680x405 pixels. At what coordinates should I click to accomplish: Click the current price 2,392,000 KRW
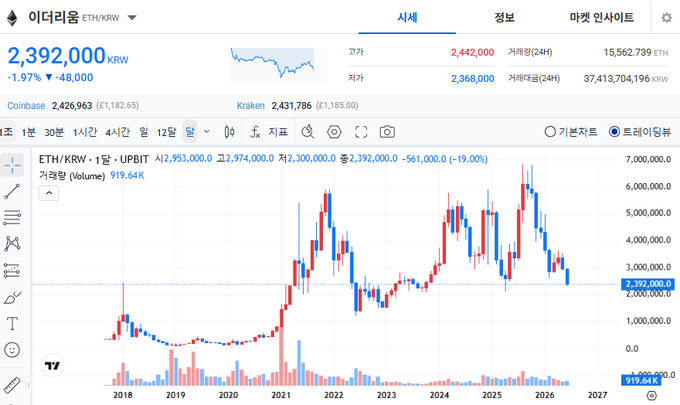coord(68,56)
